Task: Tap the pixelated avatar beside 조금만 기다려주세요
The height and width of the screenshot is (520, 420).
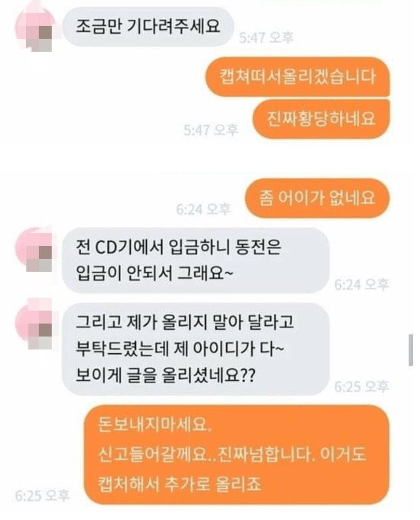Action: (x=36, y=30)
